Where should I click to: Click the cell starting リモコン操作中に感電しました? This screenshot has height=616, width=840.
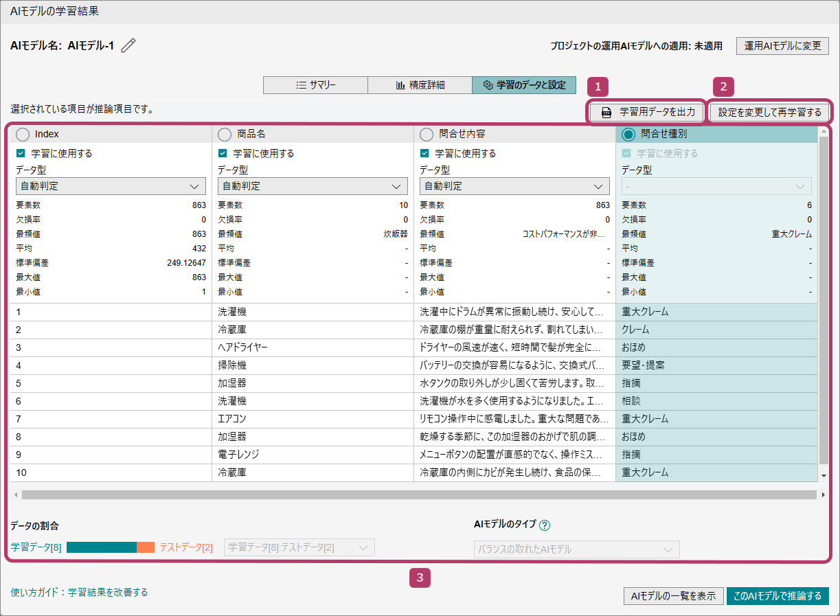coord(514,419)
